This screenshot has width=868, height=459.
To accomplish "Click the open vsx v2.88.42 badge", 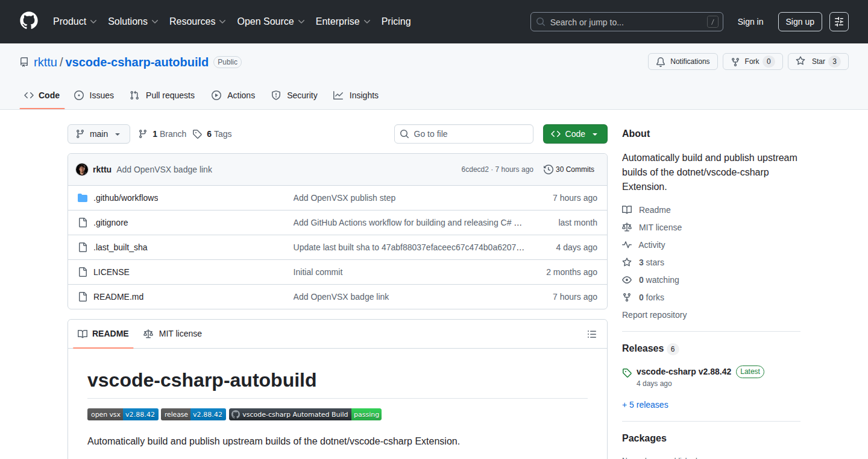I will (123, 414).
